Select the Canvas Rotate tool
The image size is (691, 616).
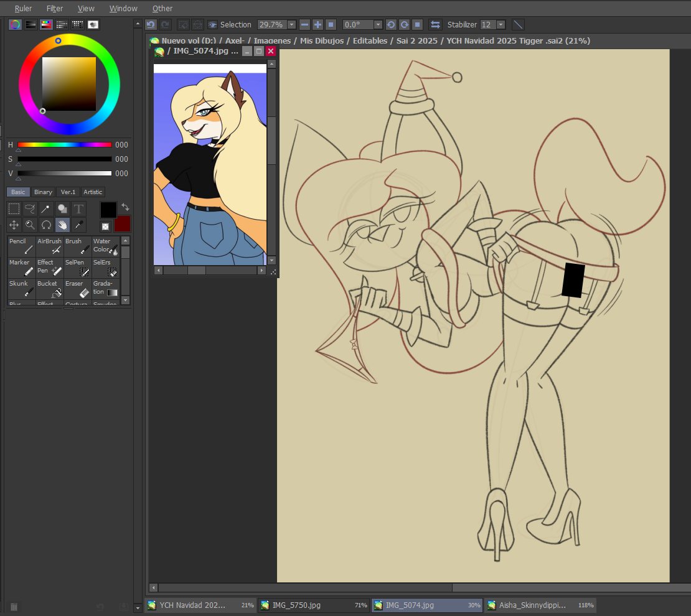click(x=46, y=225)
